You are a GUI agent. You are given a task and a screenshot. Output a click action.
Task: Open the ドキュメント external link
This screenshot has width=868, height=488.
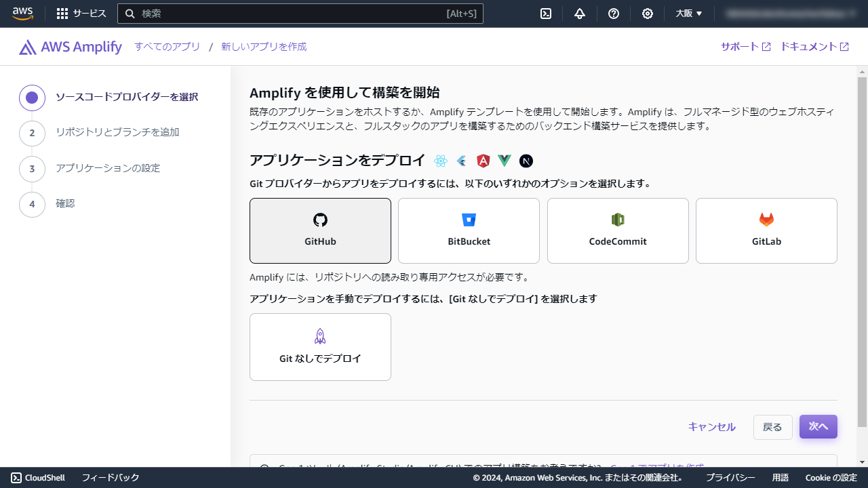click(x=814, y=47)
